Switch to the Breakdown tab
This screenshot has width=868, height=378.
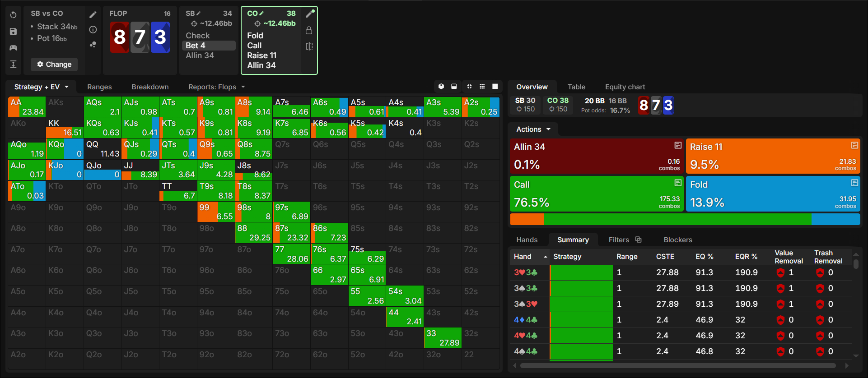[x=150, y=87]
